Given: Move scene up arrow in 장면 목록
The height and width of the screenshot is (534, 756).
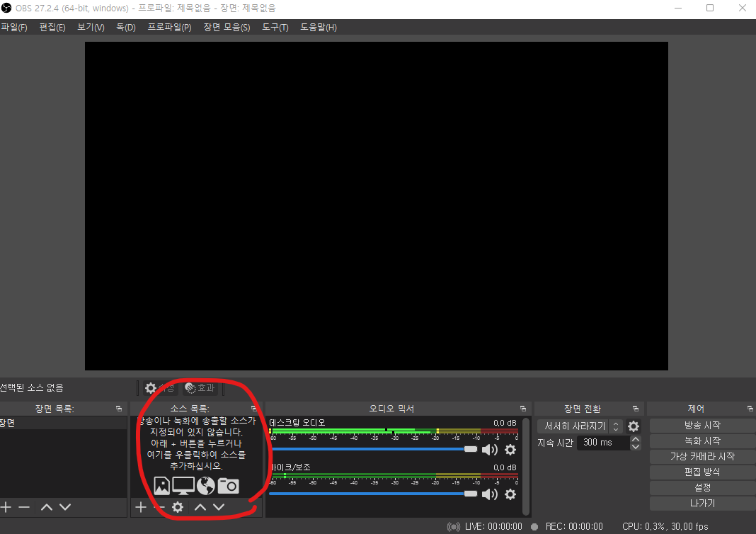Looking at the screenshot, I should 46,507.
